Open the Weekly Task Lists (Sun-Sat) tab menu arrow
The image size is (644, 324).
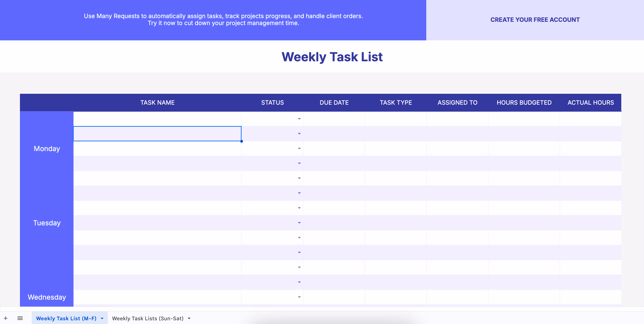pyautogui.click(x=189, y=318)
